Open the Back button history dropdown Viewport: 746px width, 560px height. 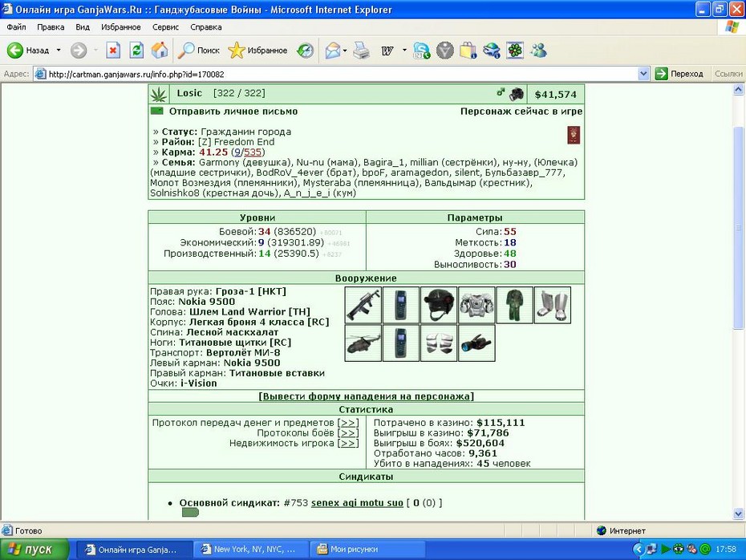pos(59,50)
